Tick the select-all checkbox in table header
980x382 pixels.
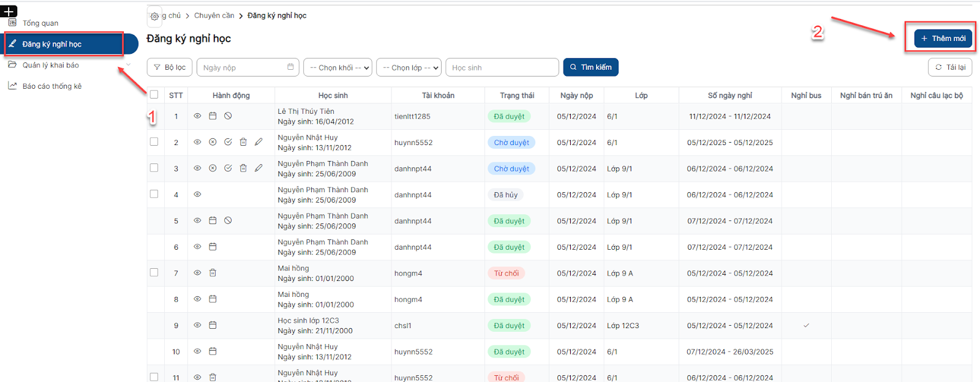pyautogui.click(x=154, y=95)
